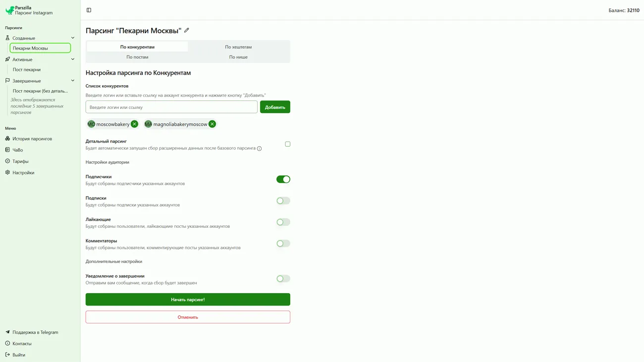Turn off the Подписчики toggle
Image resolution: width=644 pixels, height=362 pixels.
283,179
